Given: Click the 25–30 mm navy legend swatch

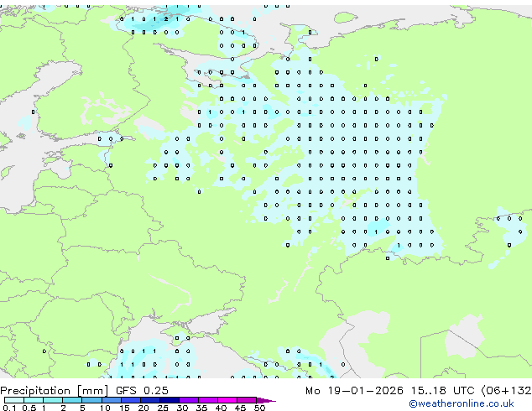Looking at the screenshot, I should [x=169, y=400].
